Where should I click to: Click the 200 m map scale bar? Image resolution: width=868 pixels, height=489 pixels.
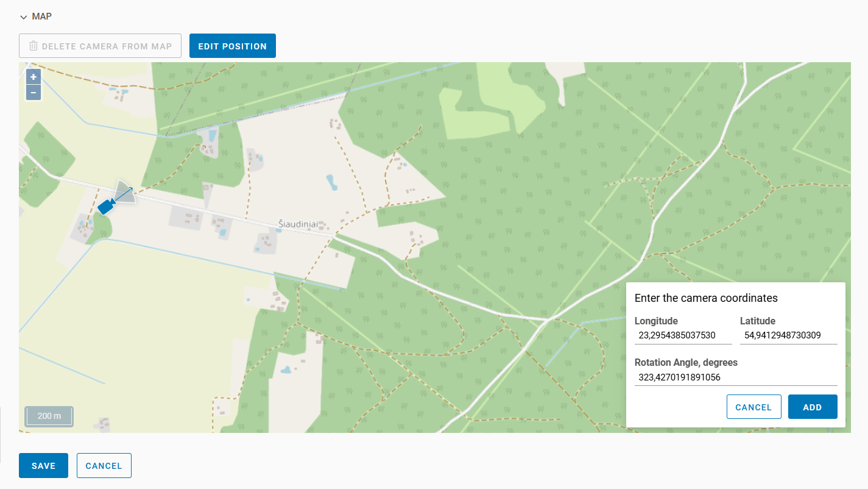click(49, 416)
